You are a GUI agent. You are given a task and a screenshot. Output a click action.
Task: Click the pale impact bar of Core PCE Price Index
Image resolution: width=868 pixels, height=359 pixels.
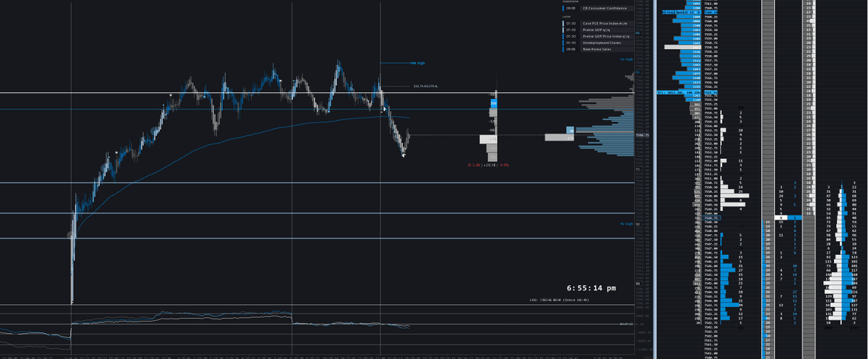[563, 24]
